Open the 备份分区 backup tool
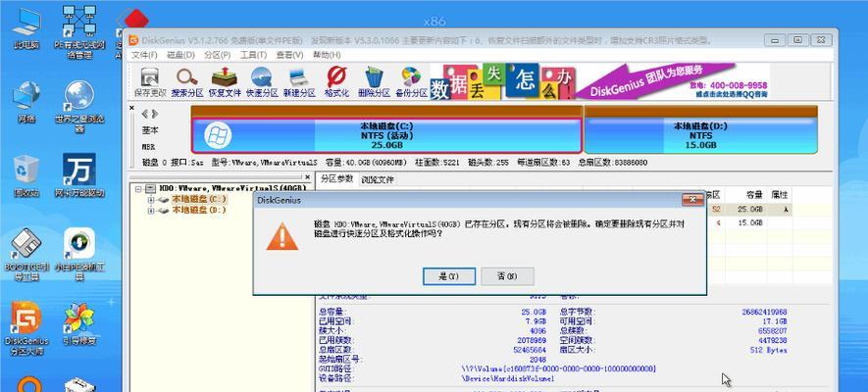The height and width of the screenshot is (392, 868). point(411,83)
